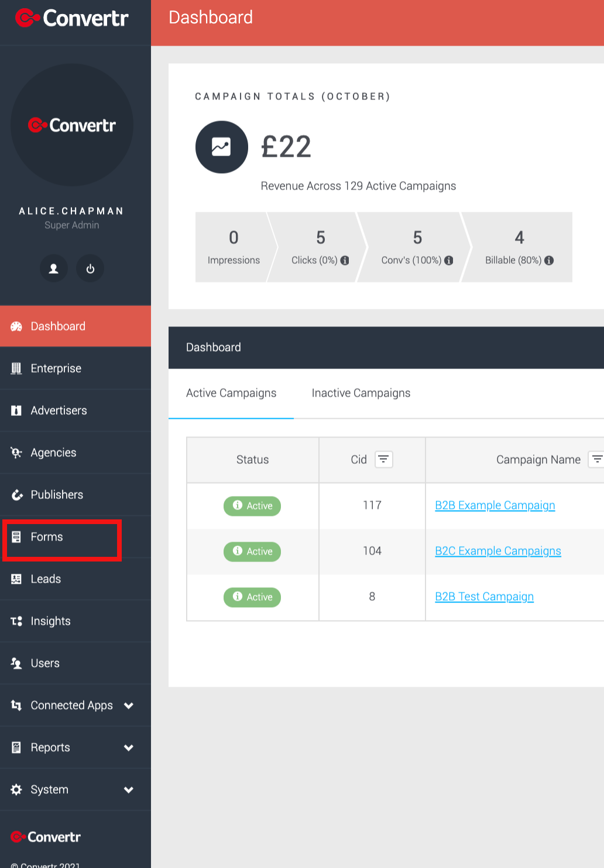This screenshot has height=868, width=604.
Task: Click the Insights sidebar icon
Action: tap(16, 621)
